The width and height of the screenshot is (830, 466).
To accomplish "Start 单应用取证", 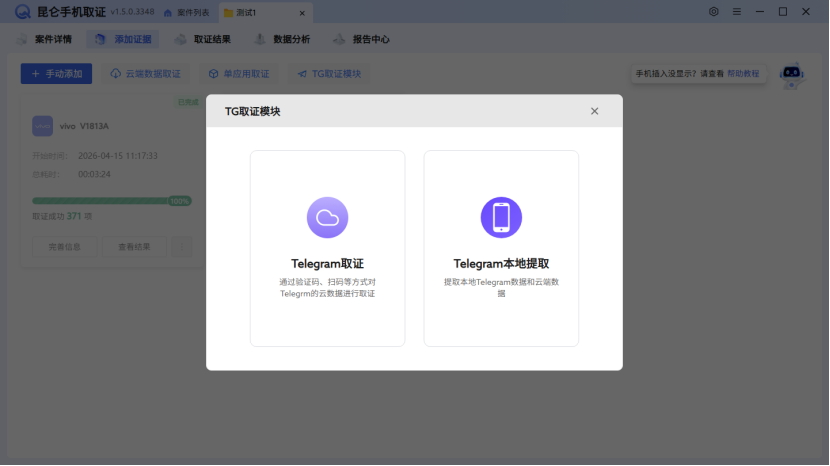I will (x=239, y=74).
